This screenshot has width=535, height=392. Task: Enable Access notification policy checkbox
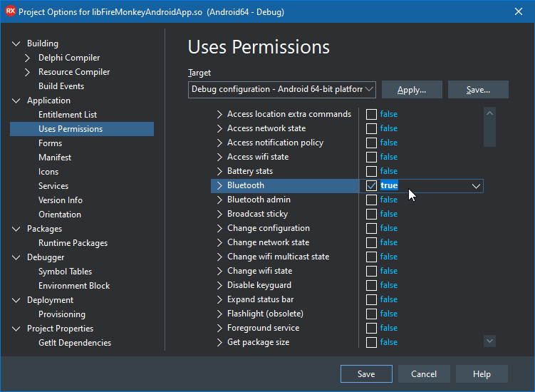click(371, 143)
